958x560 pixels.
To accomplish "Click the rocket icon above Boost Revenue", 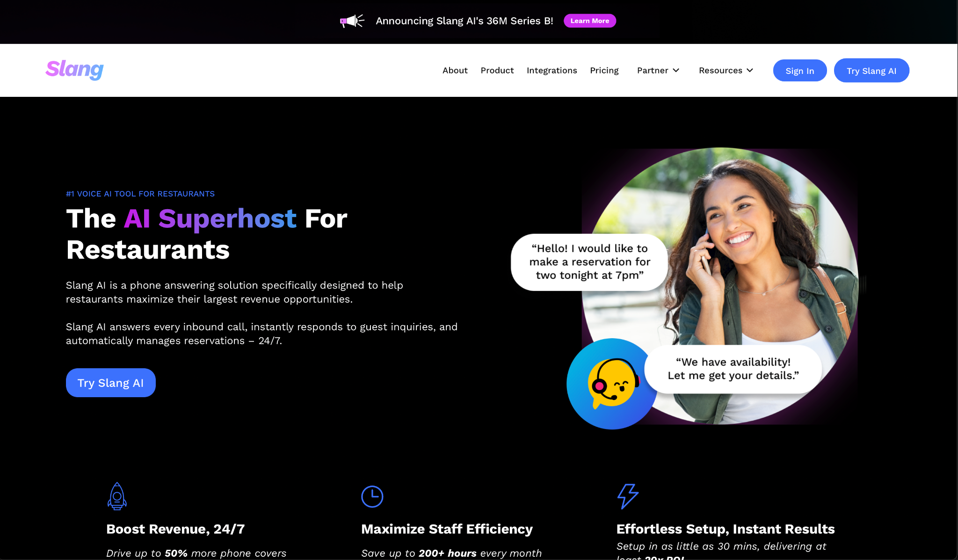I will point(117,496).
